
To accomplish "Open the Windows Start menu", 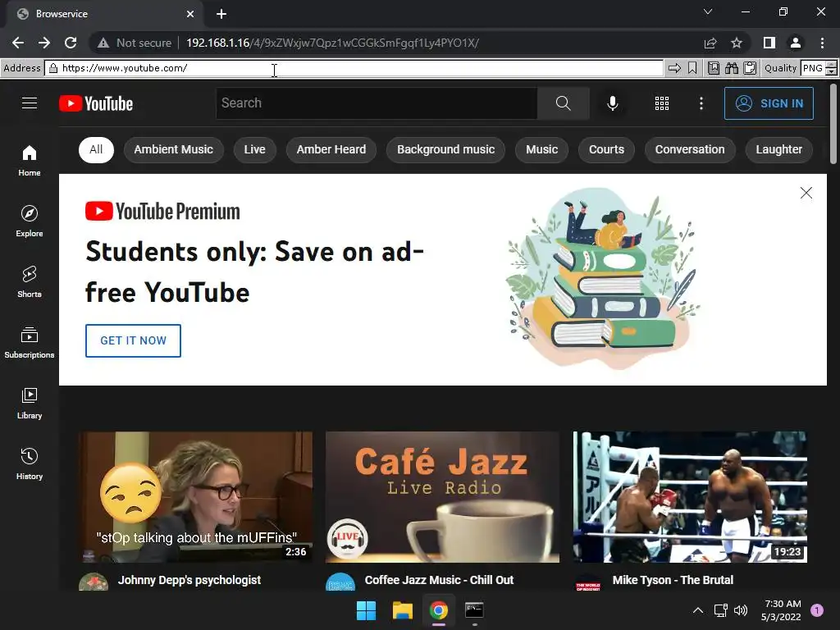I will pyautogui.click(x=367, y=610).
